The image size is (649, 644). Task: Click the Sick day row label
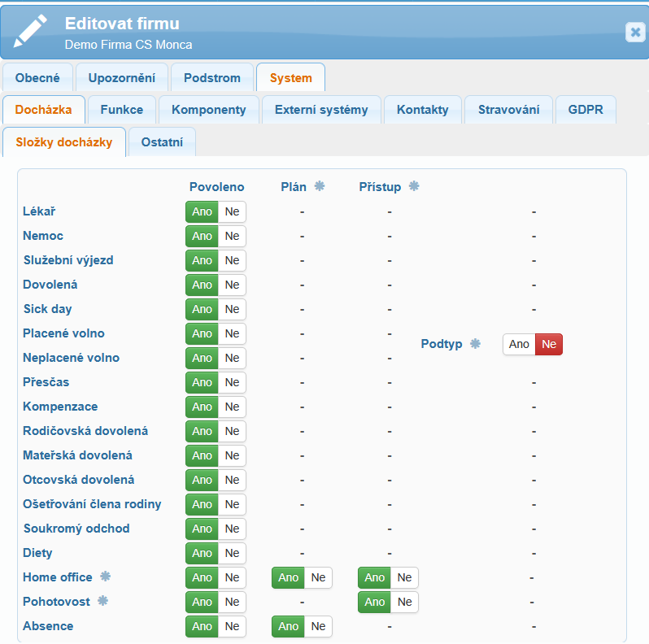[x=47, y=309]
